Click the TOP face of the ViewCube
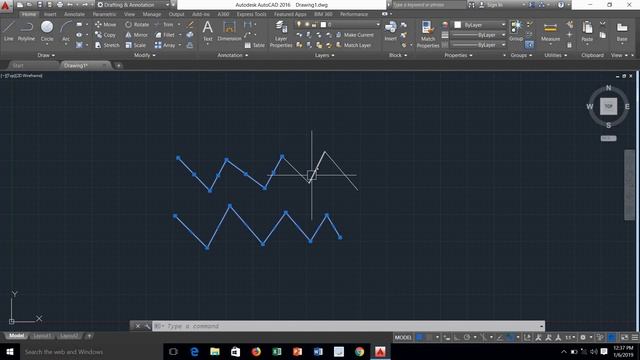This screenshot has height=360, width=640. pyautogui.click(x=608, y=107)
